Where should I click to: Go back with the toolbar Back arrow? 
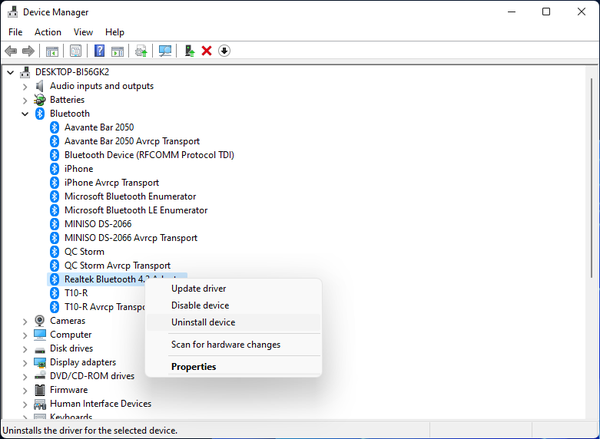(11, 51)
